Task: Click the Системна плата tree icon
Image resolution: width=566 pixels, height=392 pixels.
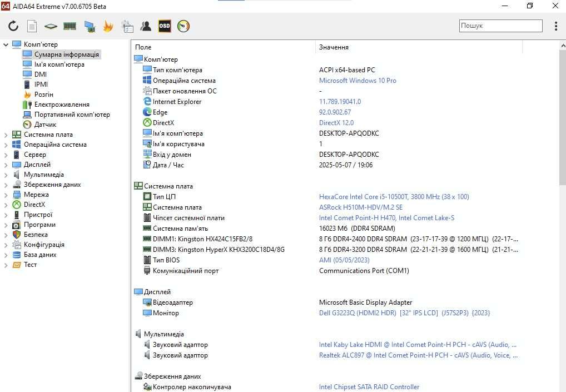Action: [17, 135]
